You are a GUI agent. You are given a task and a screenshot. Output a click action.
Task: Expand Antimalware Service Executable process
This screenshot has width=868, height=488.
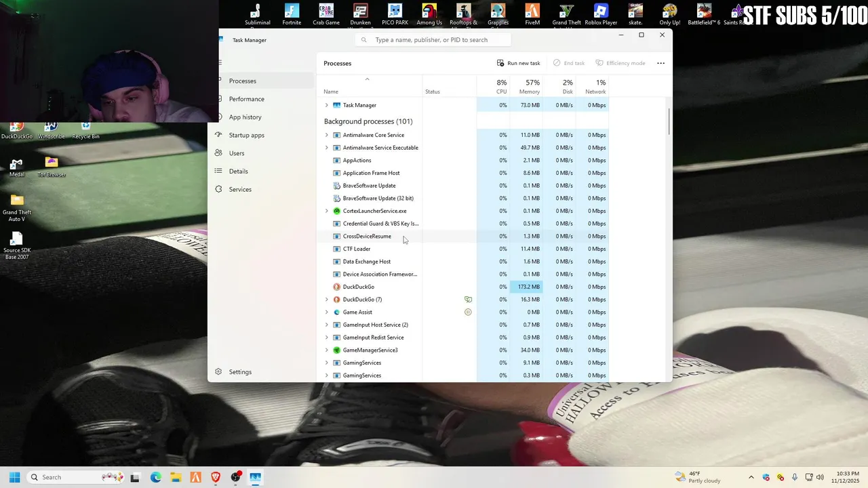point(326,148)
